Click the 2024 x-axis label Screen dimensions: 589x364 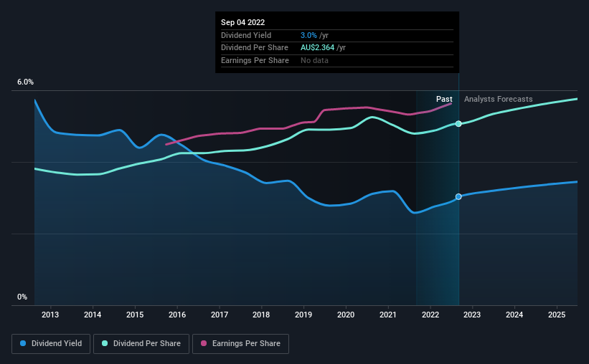[x=514, y=315]
